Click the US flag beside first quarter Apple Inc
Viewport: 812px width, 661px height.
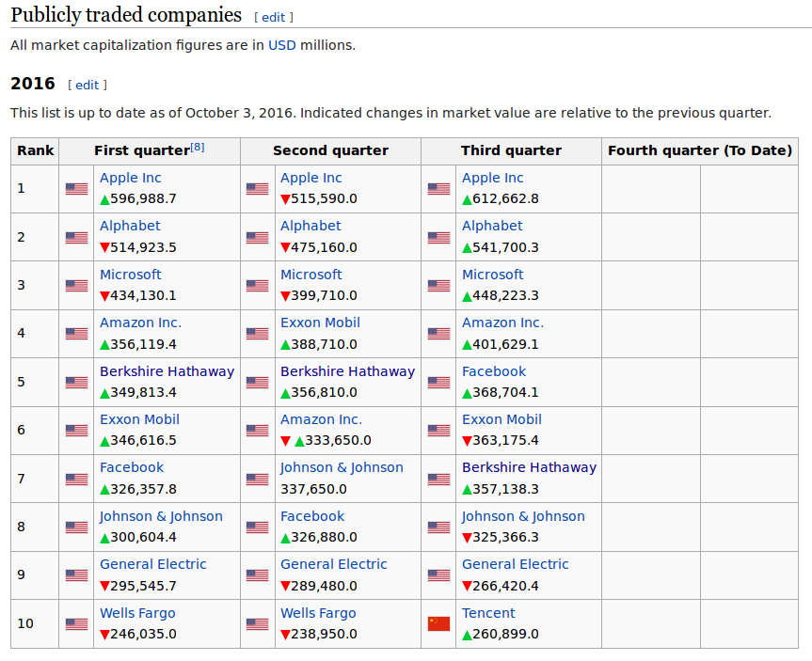(76, 189)
